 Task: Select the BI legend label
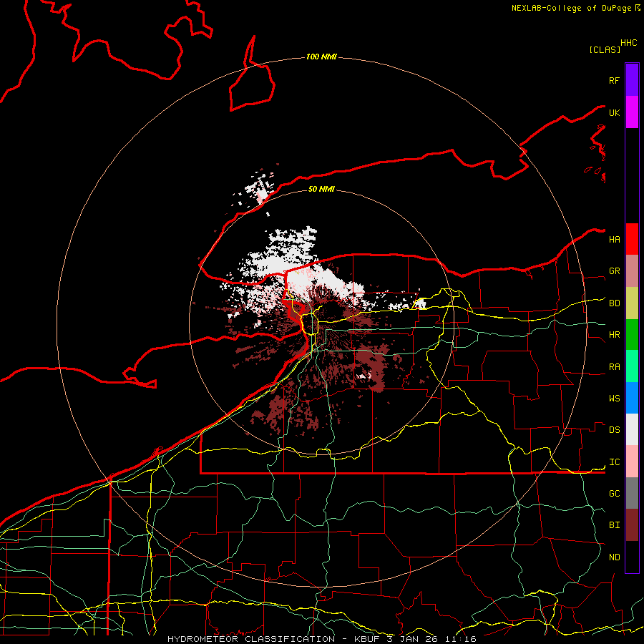(614, 525)
